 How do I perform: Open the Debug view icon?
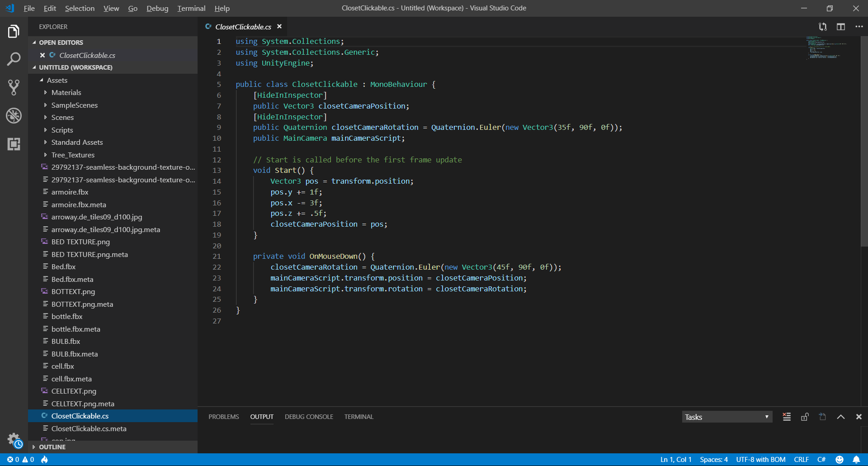14,116
